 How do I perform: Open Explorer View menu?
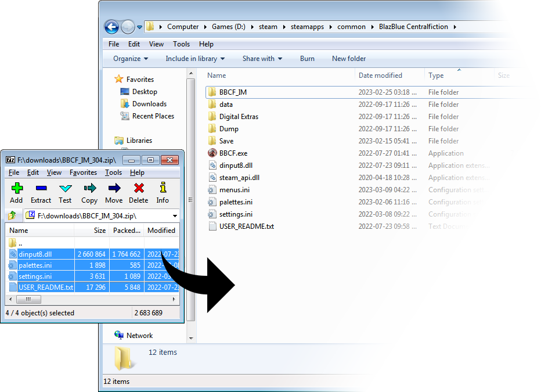tap(156, 44)
